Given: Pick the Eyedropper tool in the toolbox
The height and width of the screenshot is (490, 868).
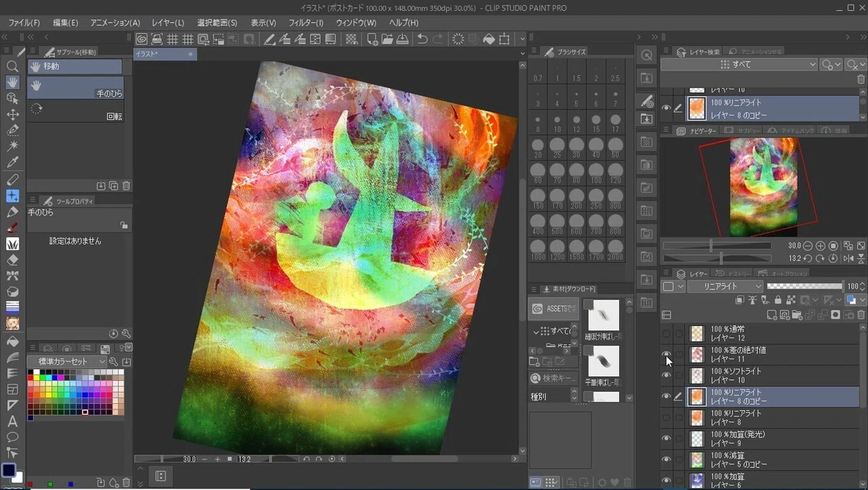Looking at the screenshot, I should point(12,163).
